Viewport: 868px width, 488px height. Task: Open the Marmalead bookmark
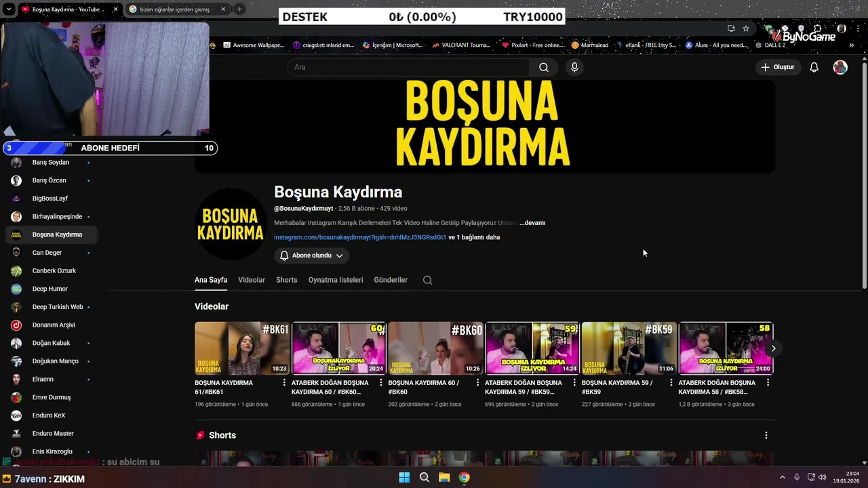click(590, 45)
